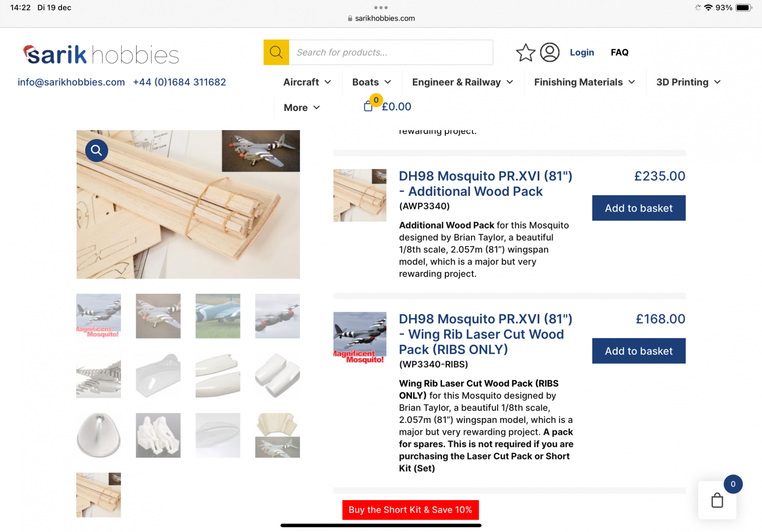
Task: Open the Engineer & Railway dropdown
Action: tap(462, 82)
